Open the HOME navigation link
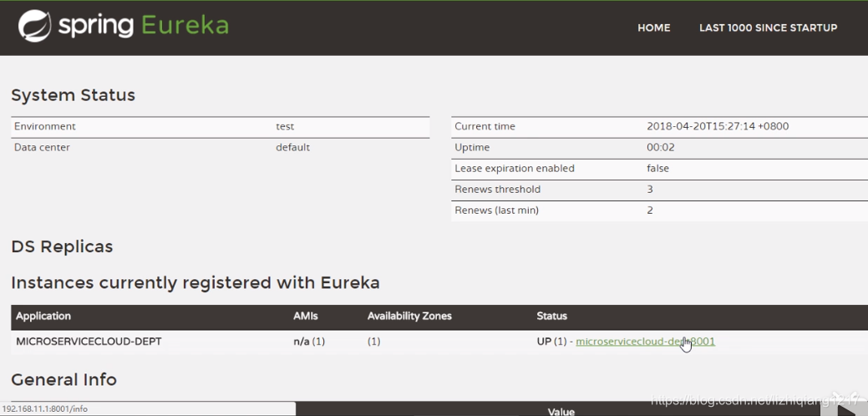Viewport: 868px width, 416px height. 654,28
